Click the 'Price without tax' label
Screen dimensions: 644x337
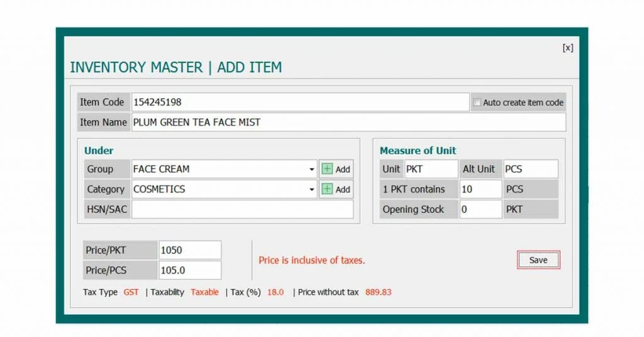(x=328, y=292)
